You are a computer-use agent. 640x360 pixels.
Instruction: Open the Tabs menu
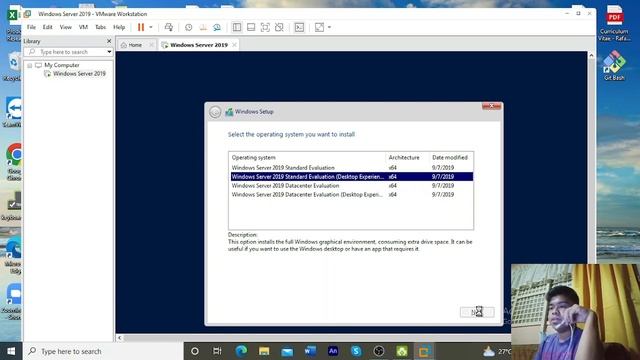click(x=100, y=27)
